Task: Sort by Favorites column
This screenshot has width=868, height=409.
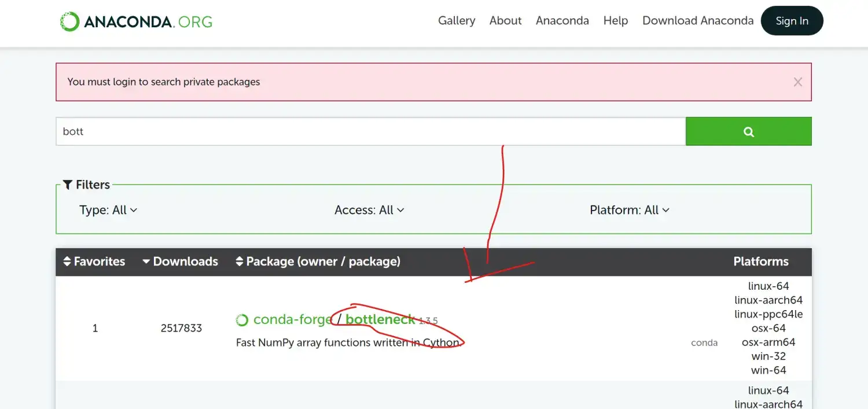Action: 94,261
